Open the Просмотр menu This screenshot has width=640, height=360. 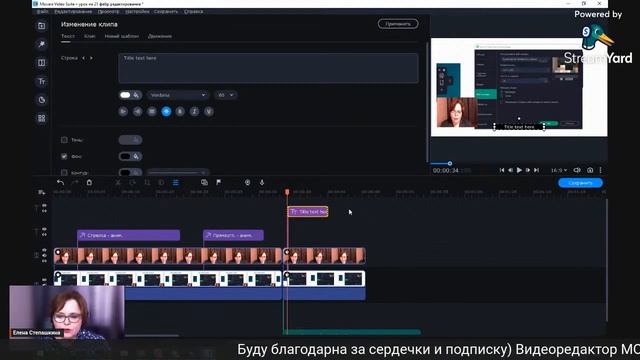pyautogui.click(x=108, y=11)
